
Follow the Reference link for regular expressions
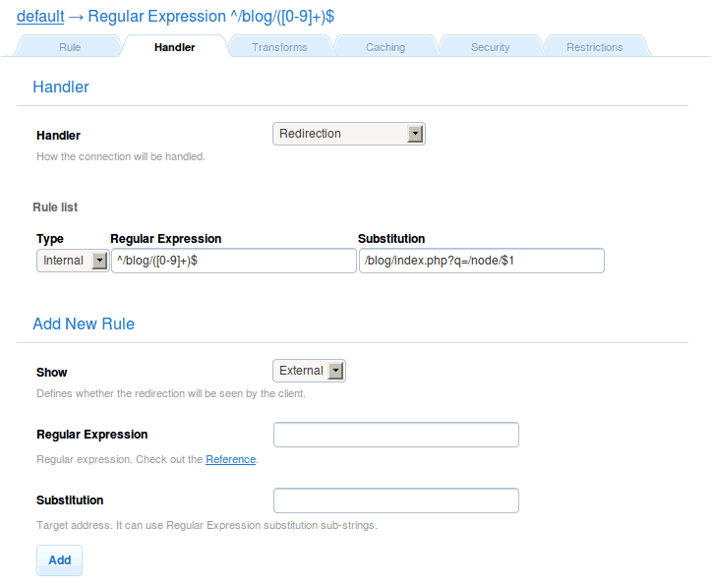coord(230,459)
